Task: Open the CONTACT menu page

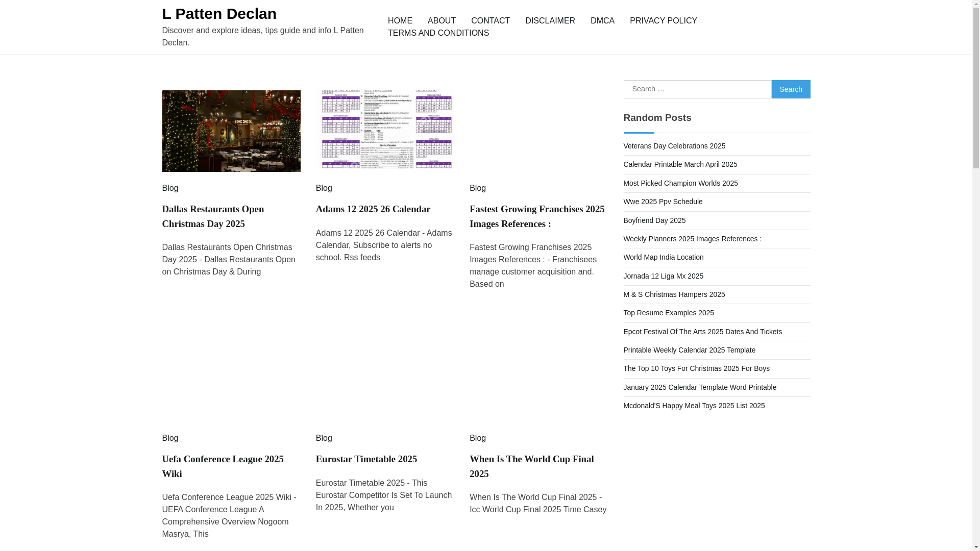Action: 490,21
